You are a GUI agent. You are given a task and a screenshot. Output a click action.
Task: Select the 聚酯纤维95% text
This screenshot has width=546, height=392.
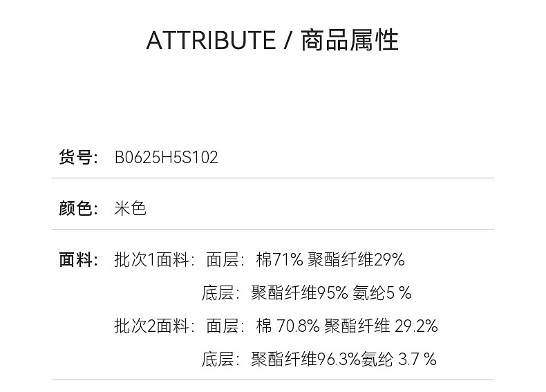[x=299, y=292]
